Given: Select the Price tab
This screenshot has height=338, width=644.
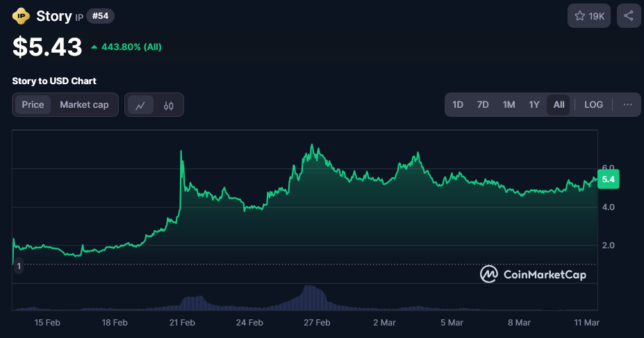Looking at the screenshot, I should (33, 105).
